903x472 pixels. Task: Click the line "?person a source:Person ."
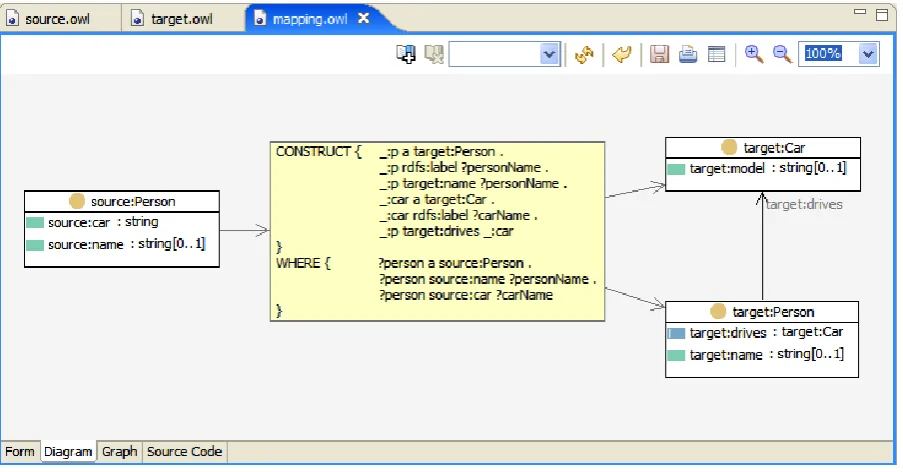pyautogui.click(x=455, y=263)
